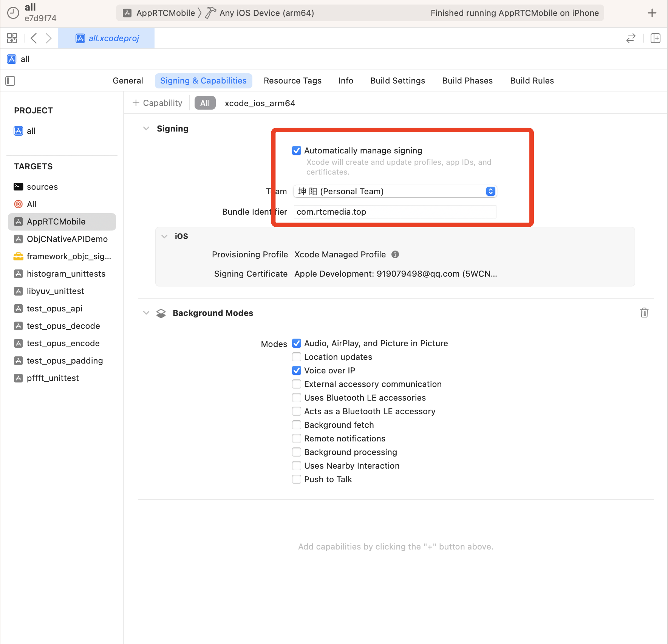668x644 pixels.
Task: Select the all project item
Action: (62, 131)
